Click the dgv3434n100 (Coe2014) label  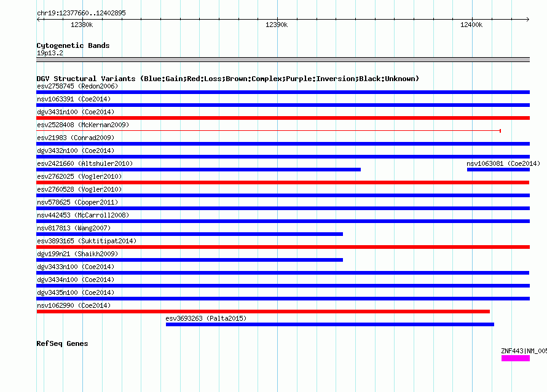pos(76,280)
